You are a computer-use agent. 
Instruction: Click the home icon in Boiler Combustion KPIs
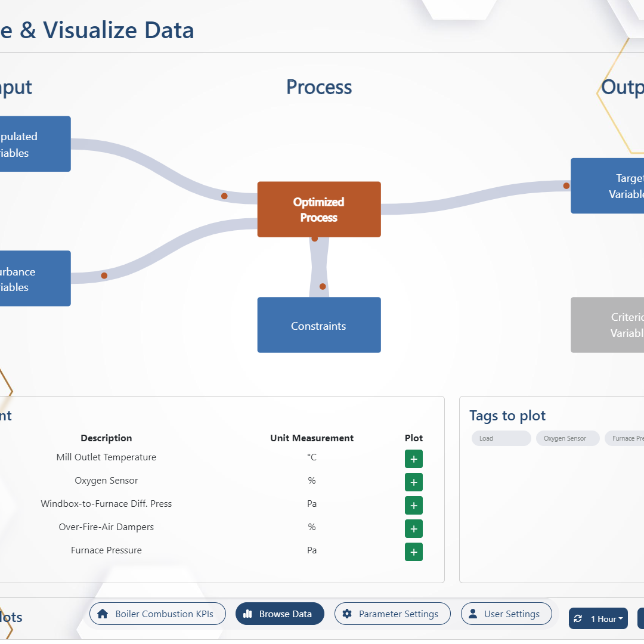[103, 614]
